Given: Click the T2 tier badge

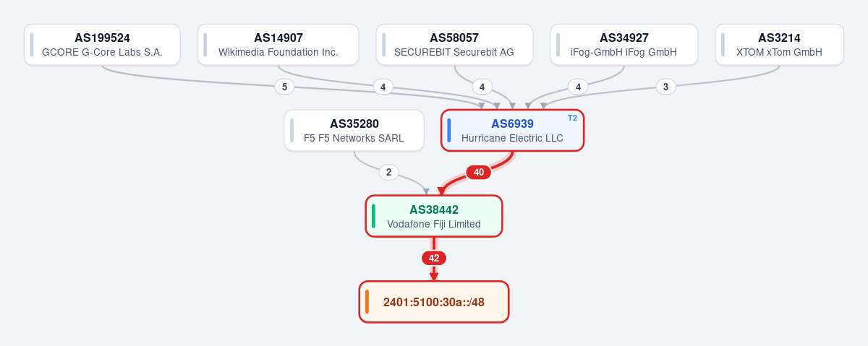Looking at the screenshot, I should 572,118.
